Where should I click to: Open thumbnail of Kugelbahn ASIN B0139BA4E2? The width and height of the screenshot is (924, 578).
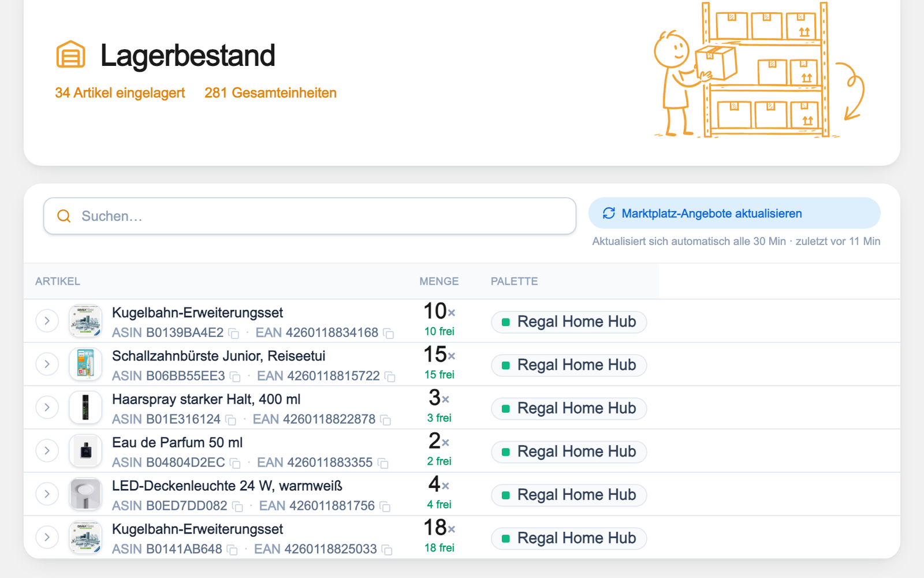click(85, 321)
